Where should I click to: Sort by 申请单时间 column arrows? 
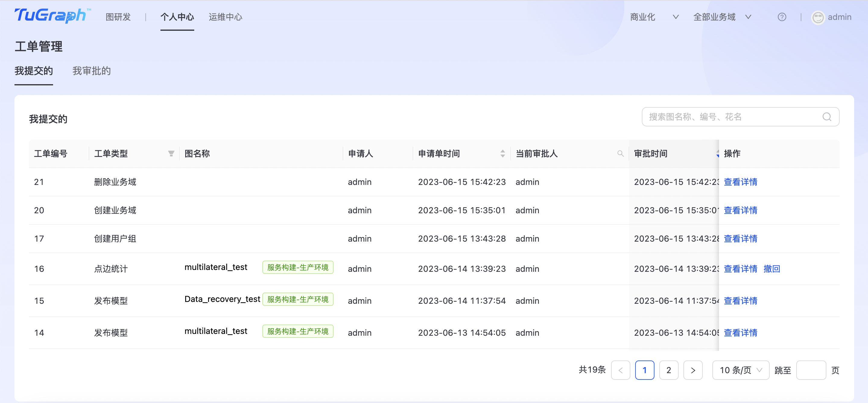click(502, 154)
